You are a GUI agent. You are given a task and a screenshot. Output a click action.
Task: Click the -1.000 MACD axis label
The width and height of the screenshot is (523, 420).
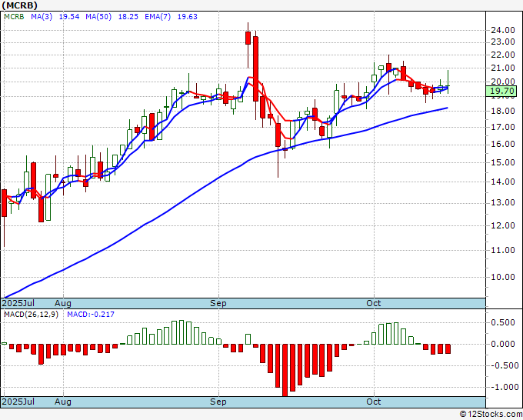point(503,387)
